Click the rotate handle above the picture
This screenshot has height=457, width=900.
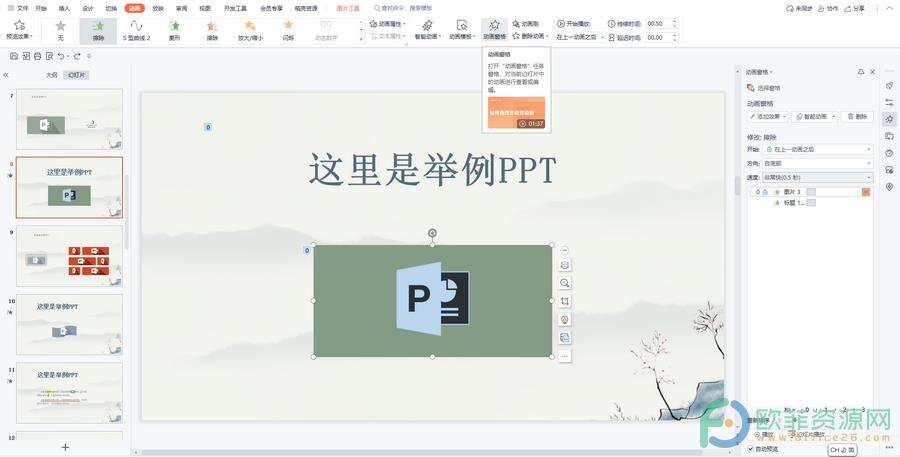pos(432,233)
